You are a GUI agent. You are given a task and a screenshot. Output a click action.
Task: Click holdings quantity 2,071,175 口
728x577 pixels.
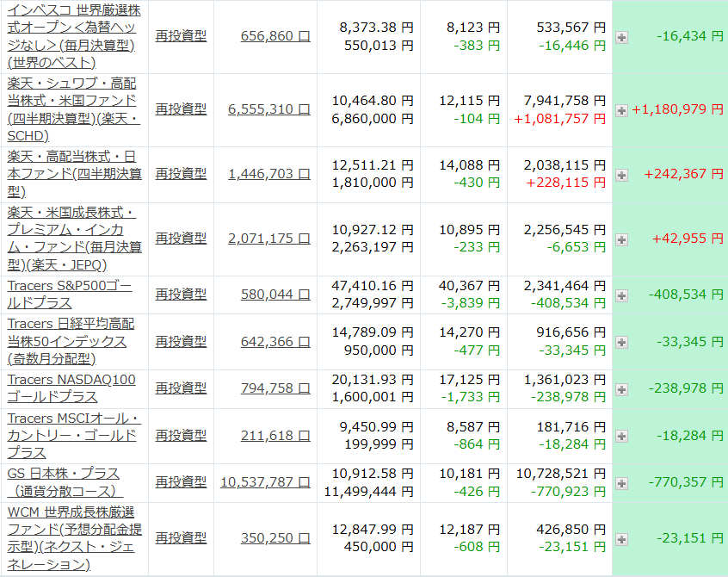[268, 239]
